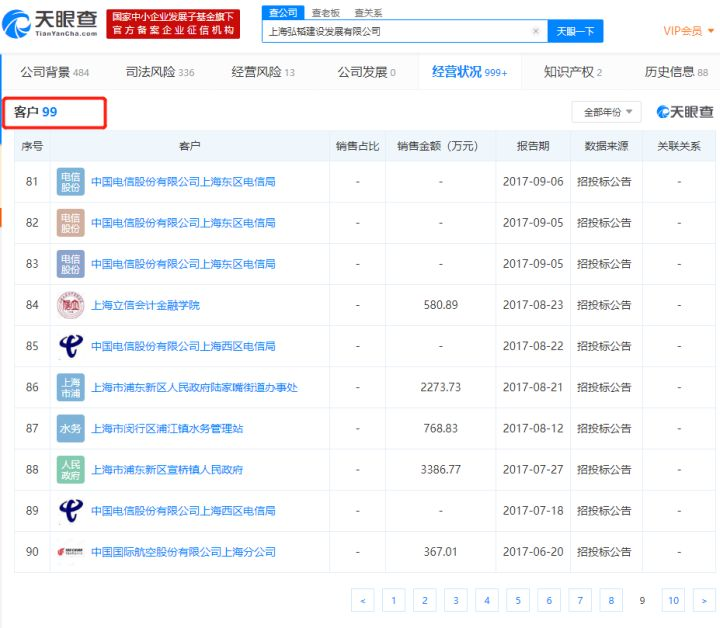
Task: Click logo icon of row 81 customer
Action: click(70, 182)
